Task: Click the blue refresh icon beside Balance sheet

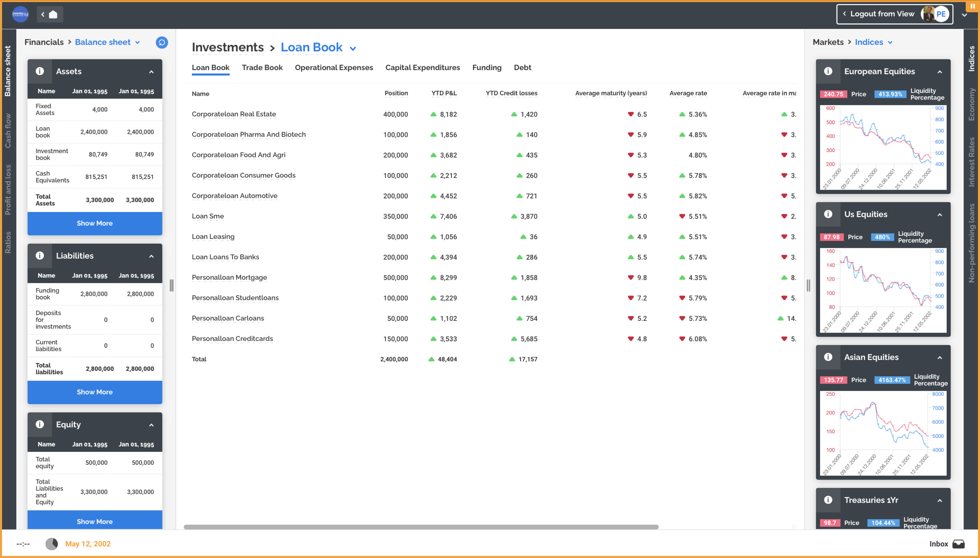Action: (x=162, y=42)
